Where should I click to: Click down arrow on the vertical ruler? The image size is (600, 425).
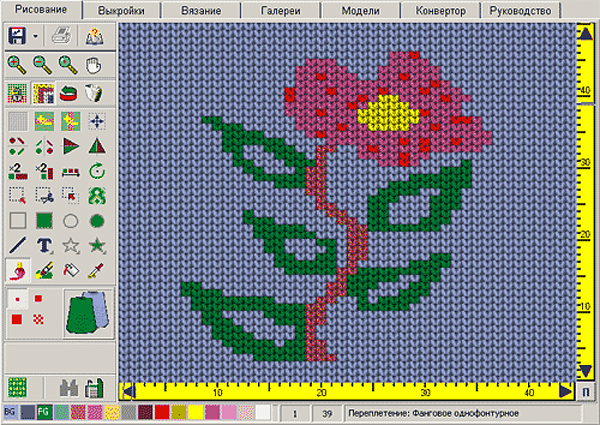coord(585,371)
